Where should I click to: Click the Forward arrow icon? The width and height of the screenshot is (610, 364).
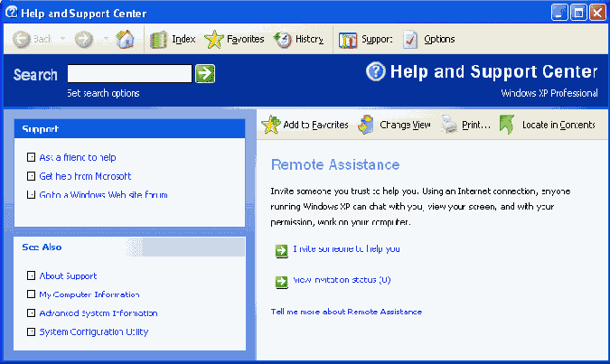click(84, 39)
